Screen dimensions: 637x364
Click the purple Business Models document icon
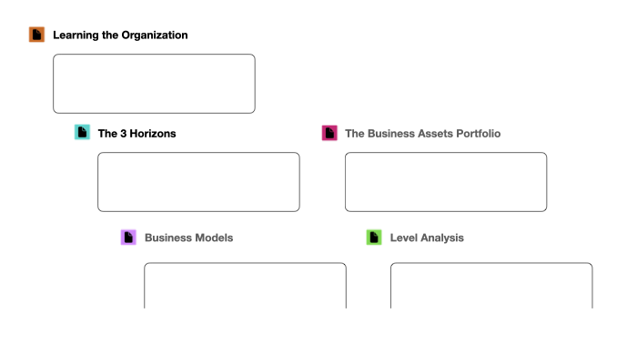[128, 238]
